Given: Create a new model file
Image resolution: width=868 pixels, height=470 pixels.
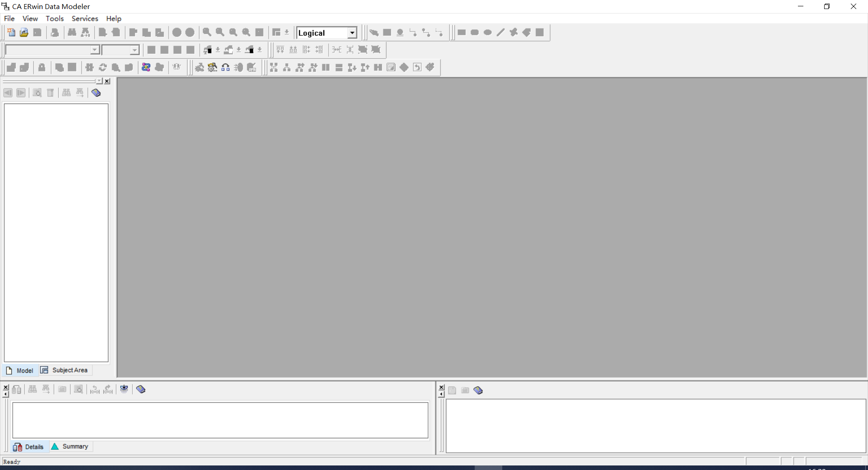Looking at the screenshot, I should coord(11,32).
